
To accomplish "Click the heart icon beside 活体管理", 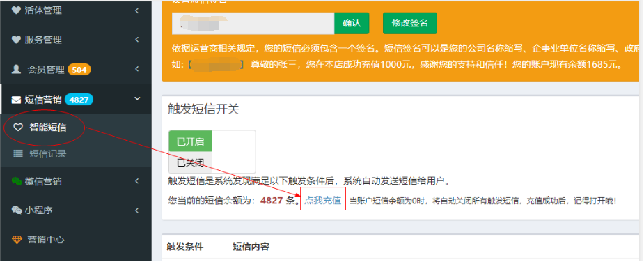I will click(x=16, y=10).
